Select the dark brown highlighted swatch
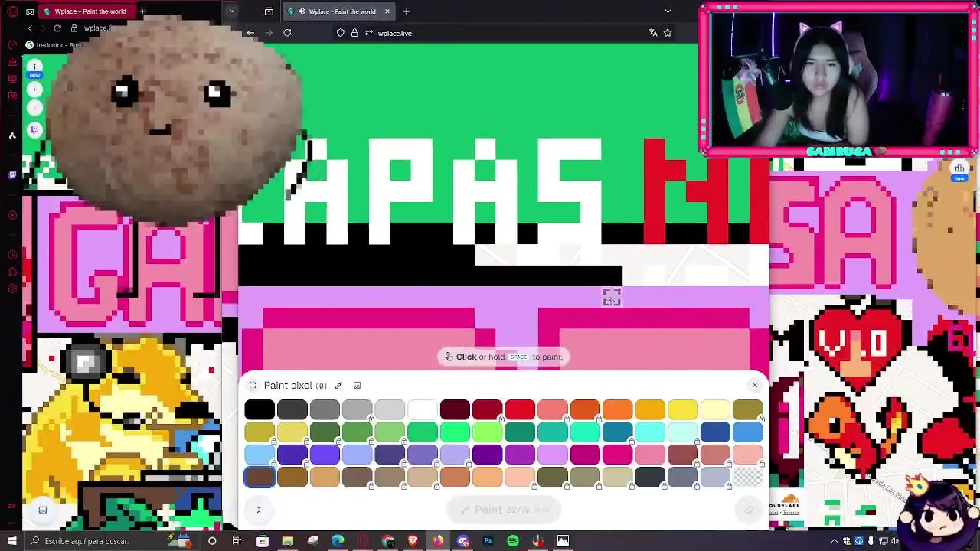The height and width of the screenshot is (551, 980). click(260, 477)
